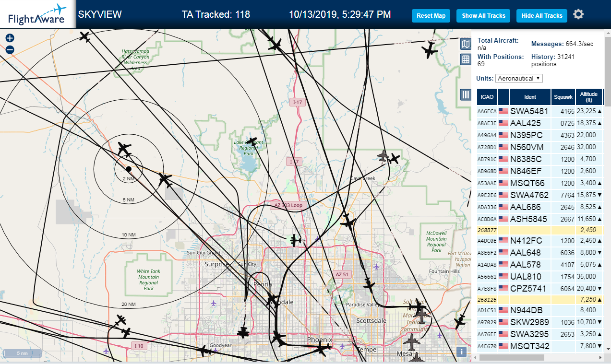
Task: Select the highlighted row with ICAO 268B77
Action: [x=540, y=230]
